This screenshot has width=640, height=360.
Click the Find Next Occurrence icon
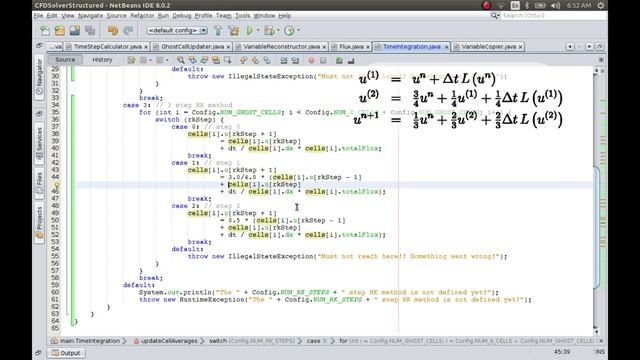204,60
